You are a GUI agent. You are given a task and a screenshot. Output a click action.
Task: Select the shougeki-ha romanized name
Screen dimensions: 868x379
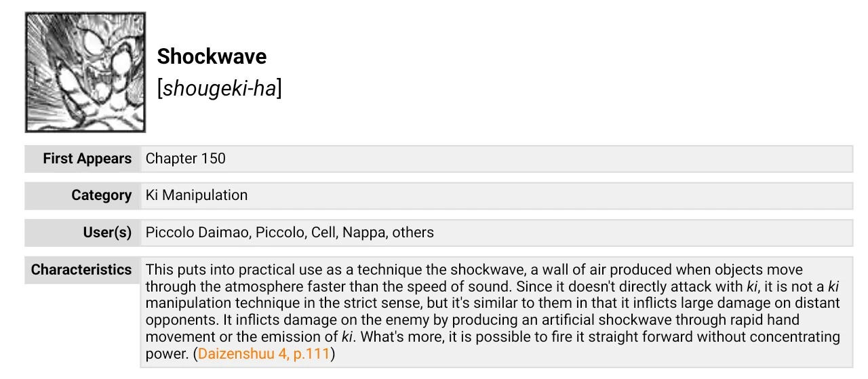coord(219,88)
